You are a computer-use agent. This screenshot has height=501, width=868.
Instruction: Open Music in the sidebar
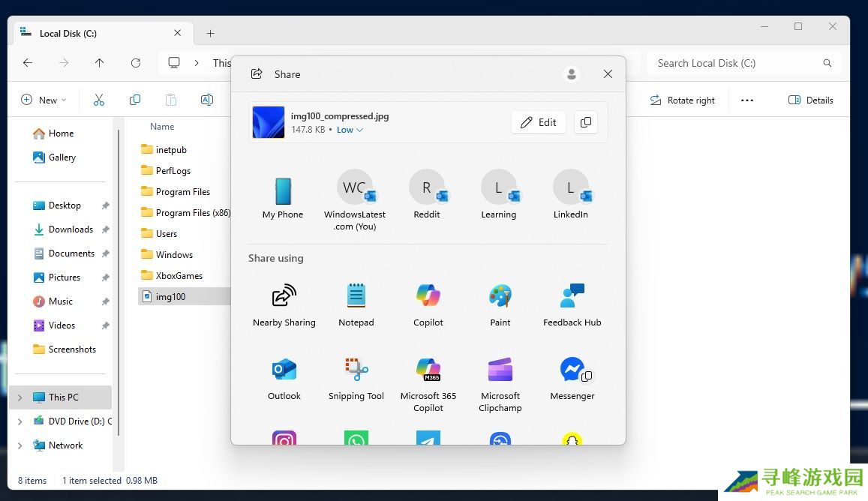point(53,301)
